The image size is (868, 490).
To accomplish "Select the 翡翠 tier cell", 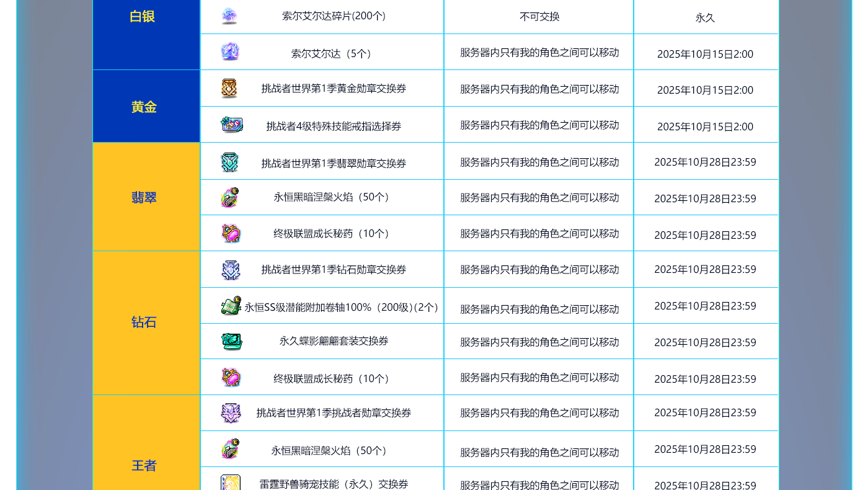I will pos(146,197).
